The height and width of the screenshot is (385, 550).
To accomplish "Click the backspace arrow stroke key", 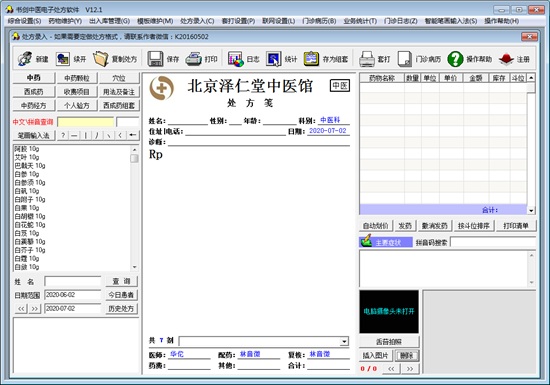I will 133,135.
